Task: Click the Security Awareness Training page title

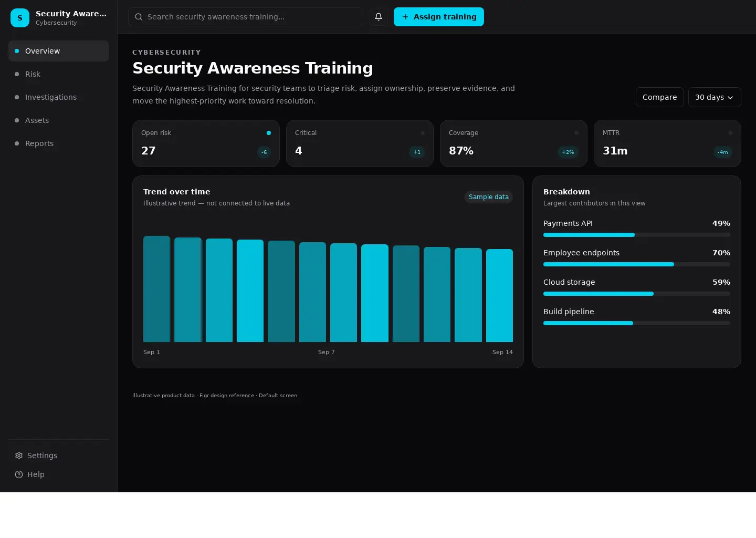Action: (253, 68)
